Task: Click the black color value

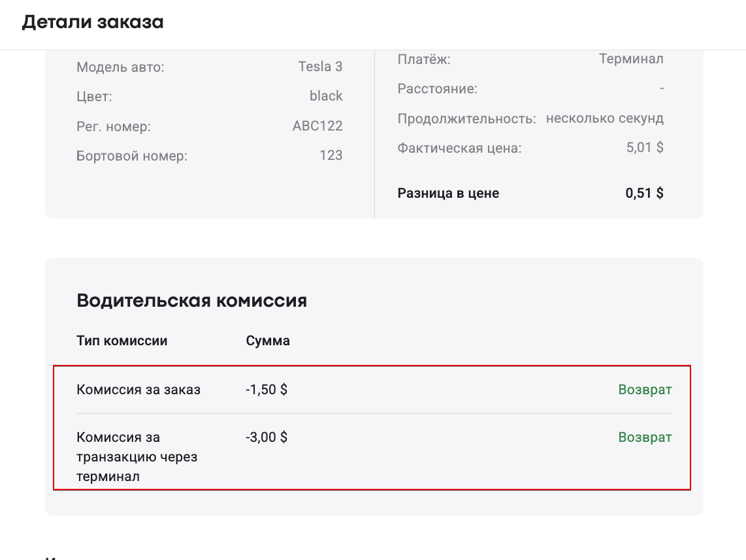Action: pyautogui.click(x=326, y=96)
